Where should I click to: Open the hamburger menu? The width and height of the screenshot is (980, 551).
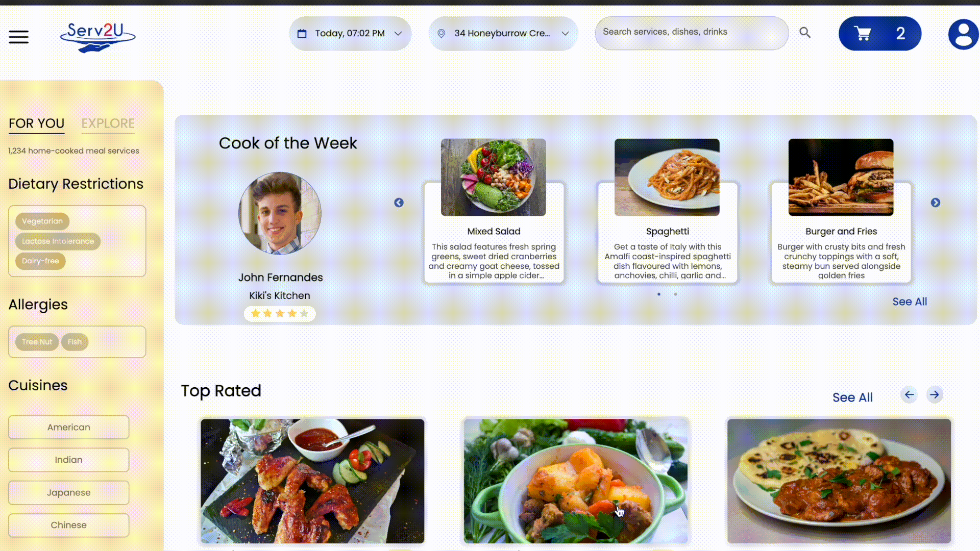coord(18,37)
